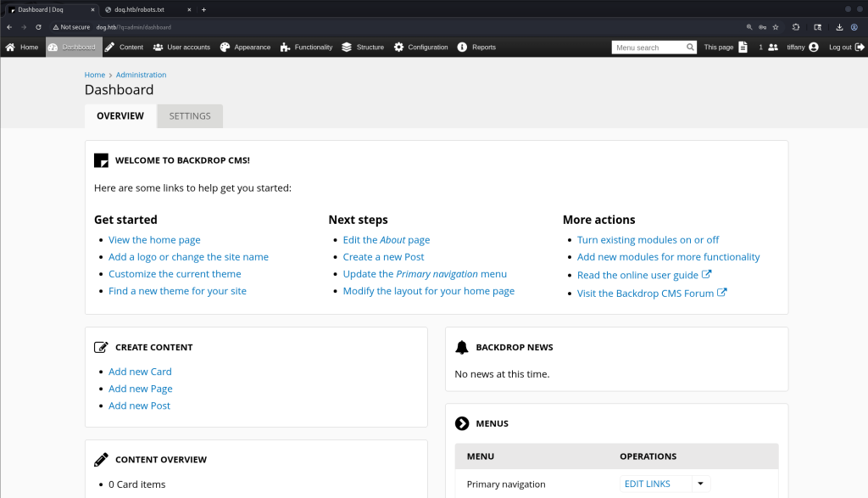Open the 'This page' menu
The width and height of the screenshot is (868, 498).
726,48
